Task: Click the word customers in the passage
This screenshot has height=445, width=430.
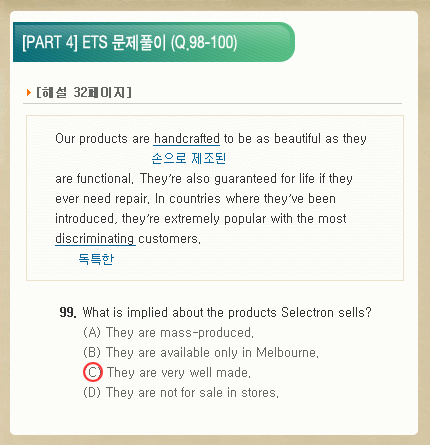Action: coord(169,239)
